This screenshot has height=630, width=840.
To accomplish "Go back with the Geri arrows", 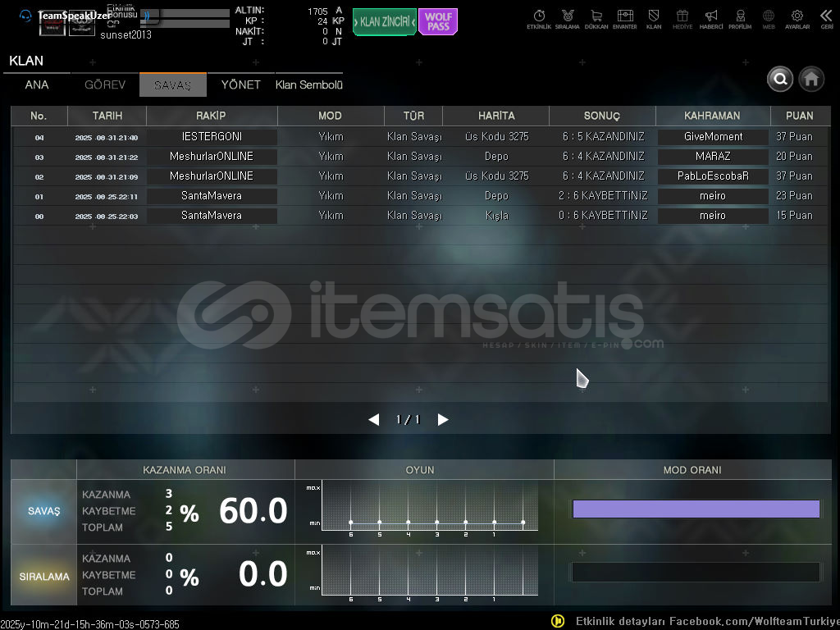I will [x=826, y=16].
